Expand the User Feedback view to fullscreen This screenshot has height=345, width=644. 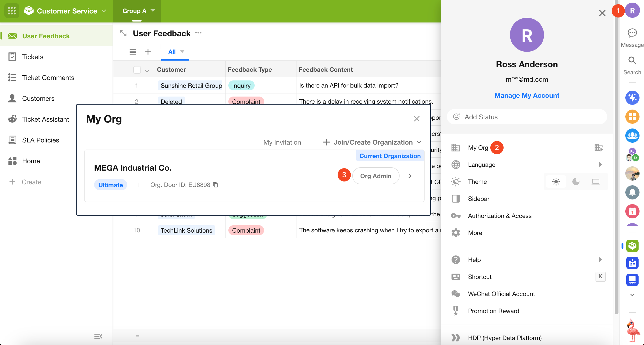(123, 33)
